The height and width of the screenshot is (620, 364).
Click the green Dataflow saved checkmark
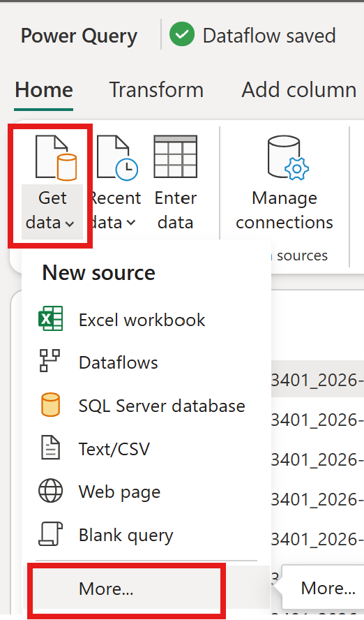[x=182, y=34]
